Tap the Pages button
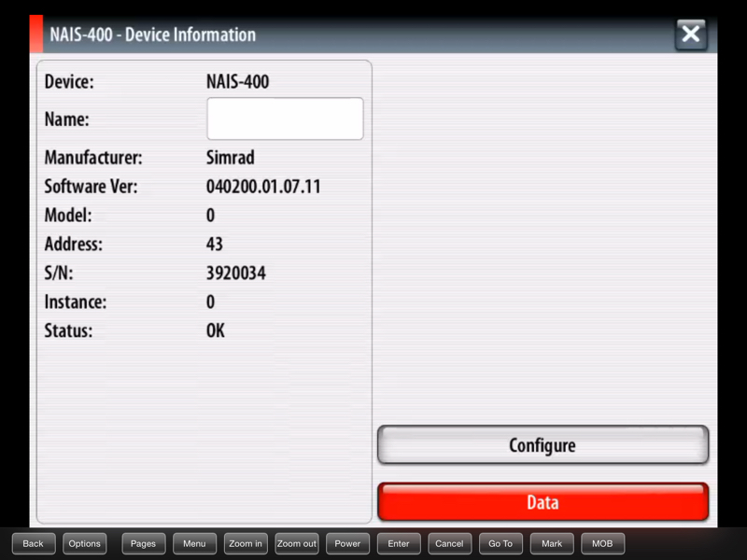Viewport: 747px width, 560px height. point(144,543)
